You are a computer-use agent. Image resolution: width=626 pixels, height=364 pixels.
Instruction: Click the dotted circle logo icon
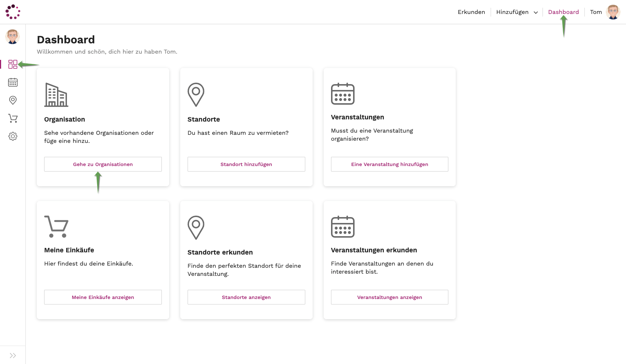13,12
